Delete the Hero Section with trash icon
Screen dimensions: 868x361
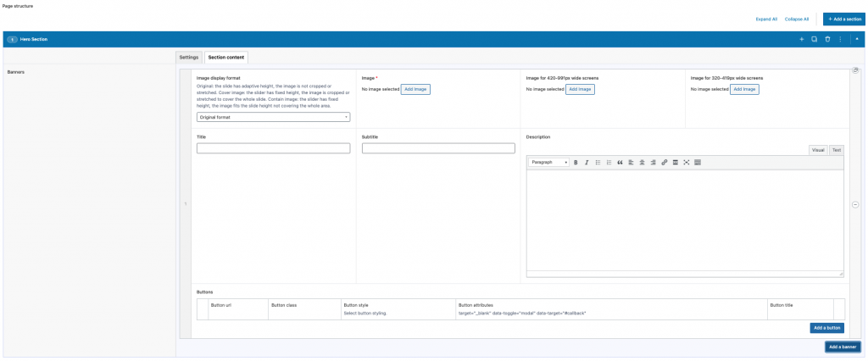tap(827, 39)
